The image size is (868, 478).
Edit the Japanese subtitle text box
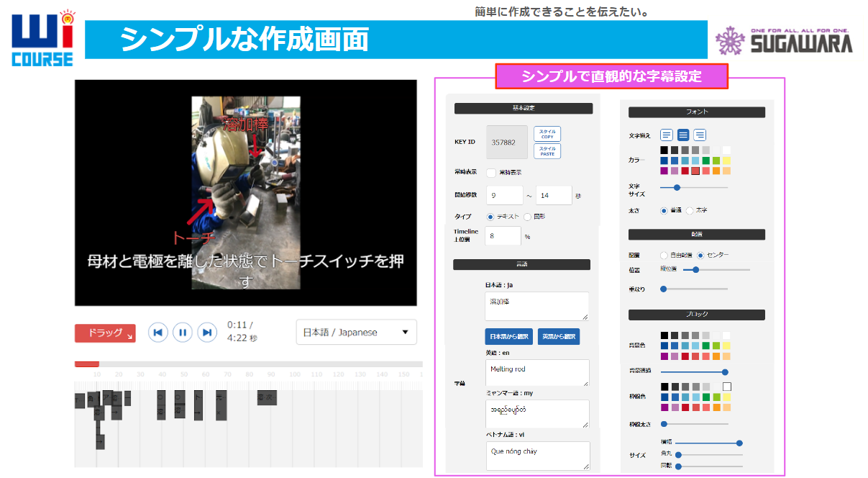(x=536, y=306)
